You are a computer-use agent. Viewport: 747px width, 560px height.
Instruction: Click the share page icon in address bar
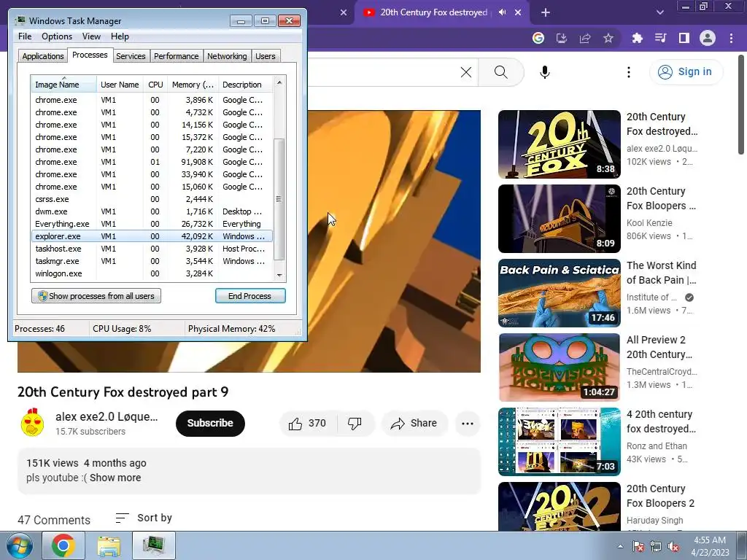pos(585,38)
